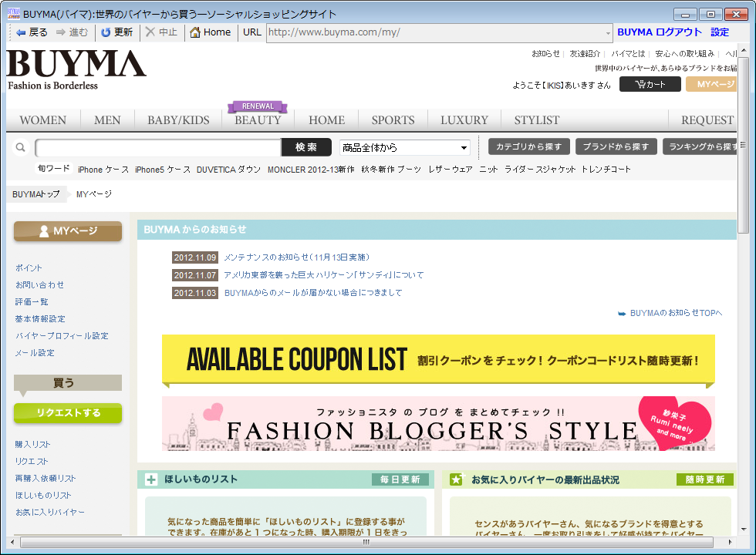This screenshot has width=756, height=555.
Task: Click the ブランドから探す button
Action: (616, 146)
